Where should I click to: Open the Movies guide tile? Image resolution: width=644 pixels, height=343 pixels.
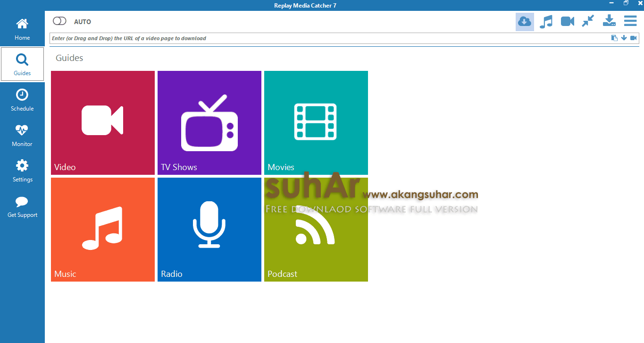(x=316, y=123)
